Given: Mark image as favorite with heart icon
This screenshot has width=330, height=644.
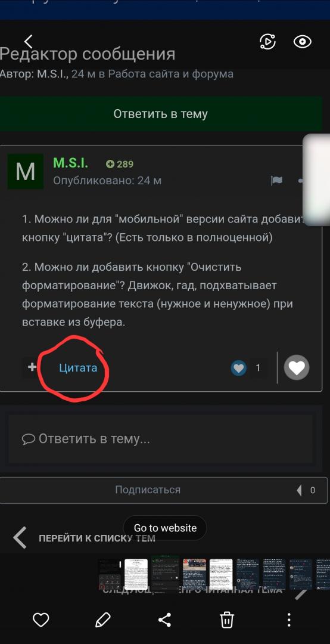Looking at the screenshot, I should pos(41,620).
